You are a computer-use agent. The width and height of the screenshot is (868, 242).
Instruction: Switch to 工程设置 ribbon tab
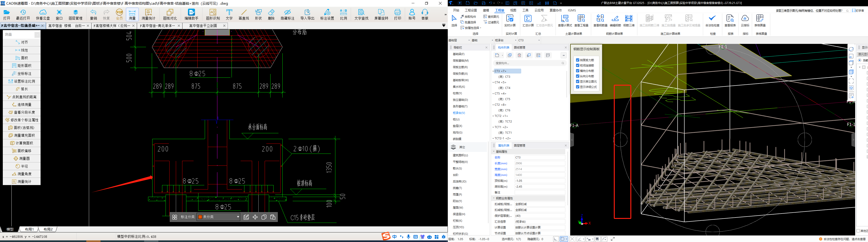coord(471,10)
